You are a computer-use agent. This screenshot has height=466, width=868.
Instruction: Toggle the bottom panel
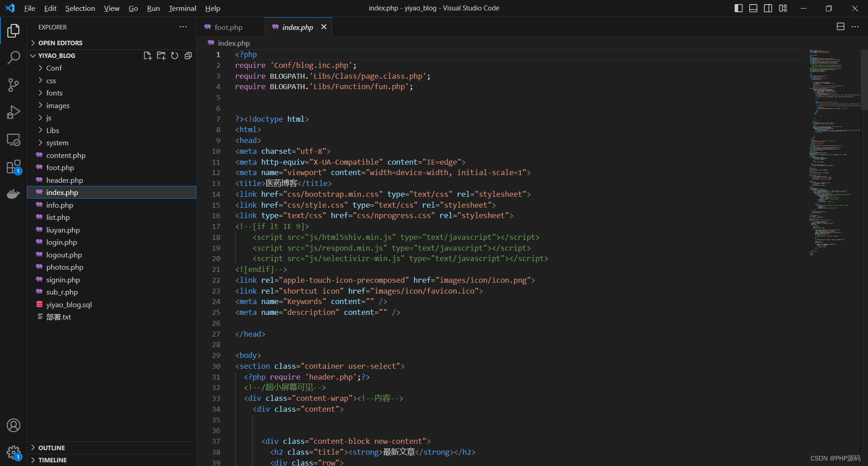(x=753, y=8)
